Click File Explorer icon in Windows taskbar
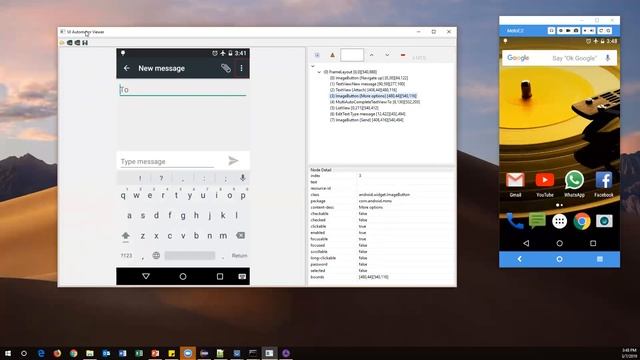640x360 pixels. pyautogui.click(x=90, y=353)
